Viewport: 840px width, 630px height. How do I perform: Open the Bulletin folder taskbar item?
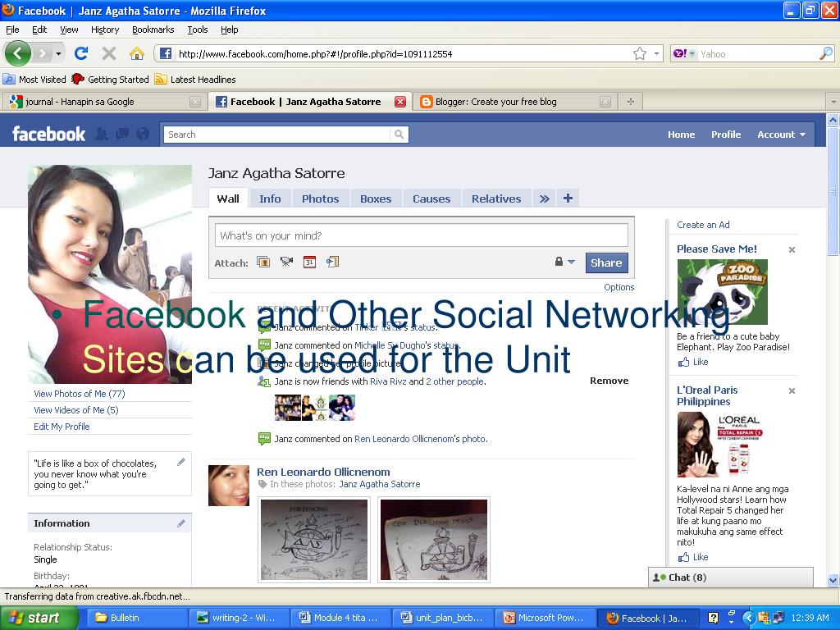138,618
